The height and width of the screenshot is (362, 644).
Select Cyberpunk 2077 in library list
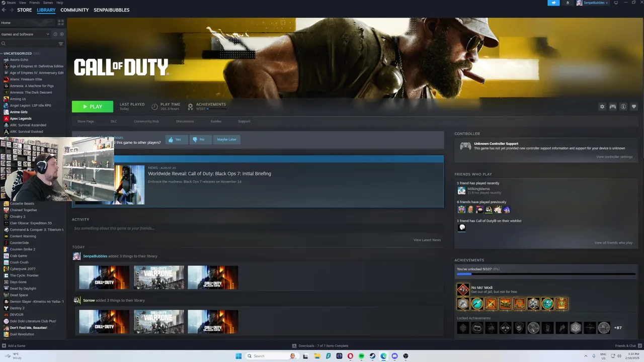pyautogui.click(x=23, y=269)
